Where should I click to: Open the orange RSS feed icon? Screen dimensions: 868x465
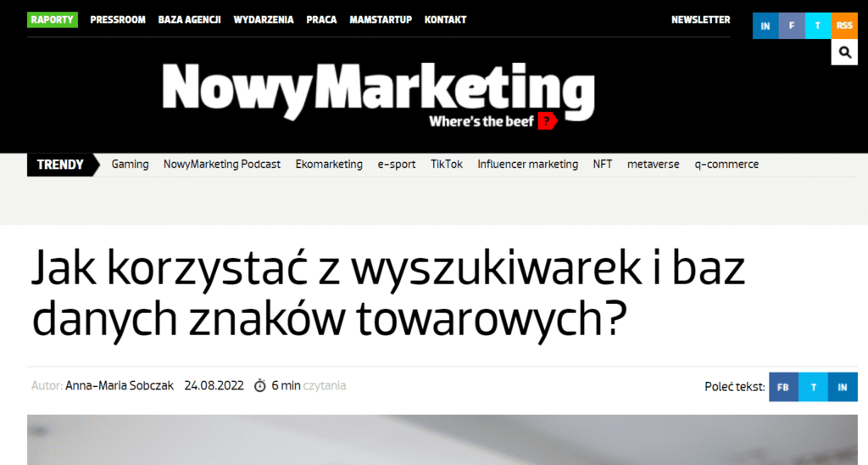pos(844,25)
